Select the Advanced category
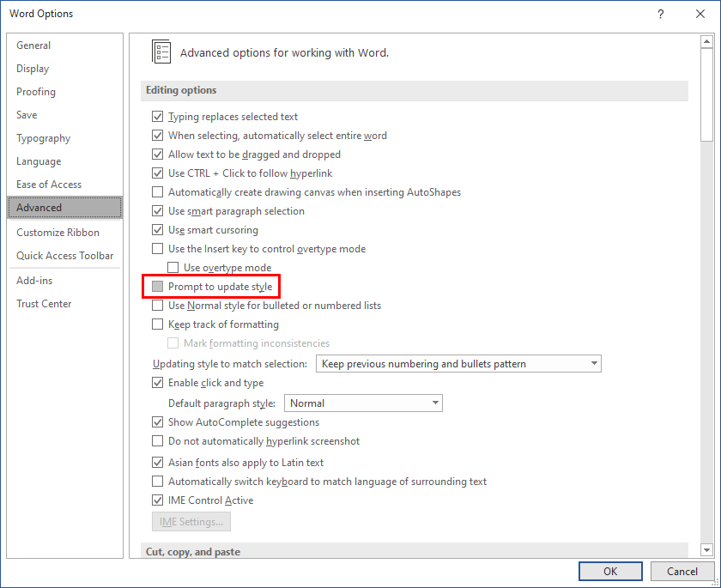Viewport: 721px width, 588px height. tap(65, 208)
